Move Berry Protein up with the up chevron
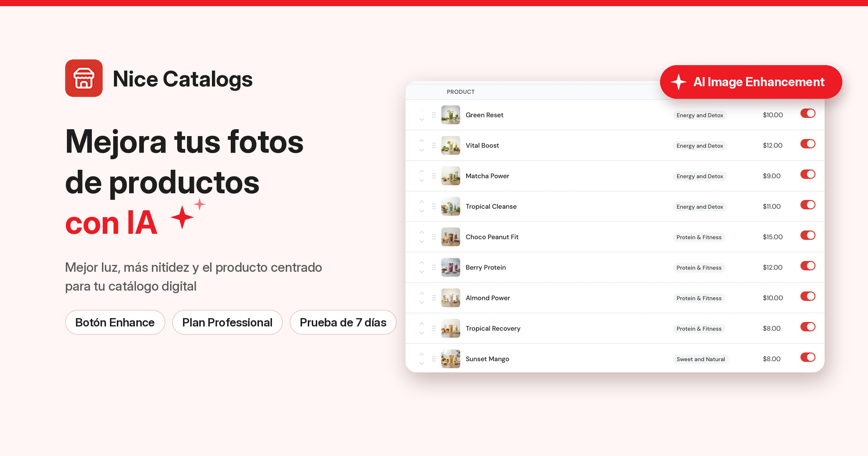868x456 pixels. 422,263
